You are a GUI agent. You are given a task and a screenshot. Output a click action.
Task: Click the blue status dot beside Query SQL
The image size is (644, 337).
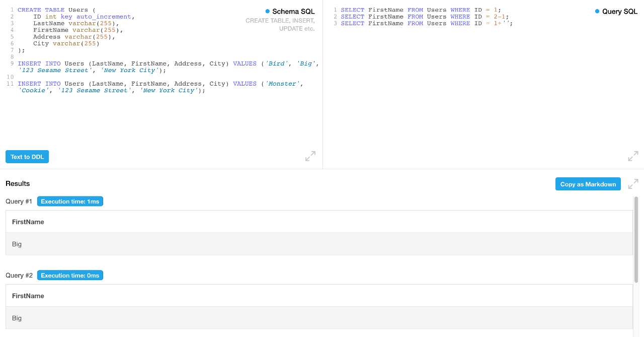pos(597,11)
